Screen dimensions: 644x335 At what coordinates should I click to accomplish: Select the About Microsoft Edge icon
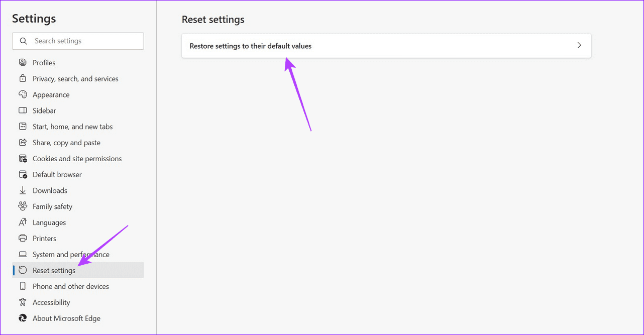coord(23,318)
